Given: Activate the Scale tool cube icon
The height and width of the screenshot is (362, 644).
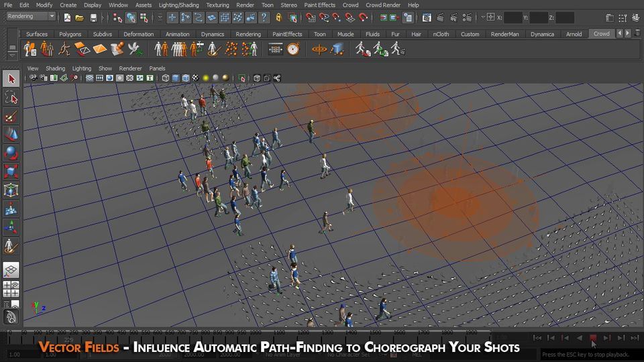Looking at the screenshot, I should point(11,172).
